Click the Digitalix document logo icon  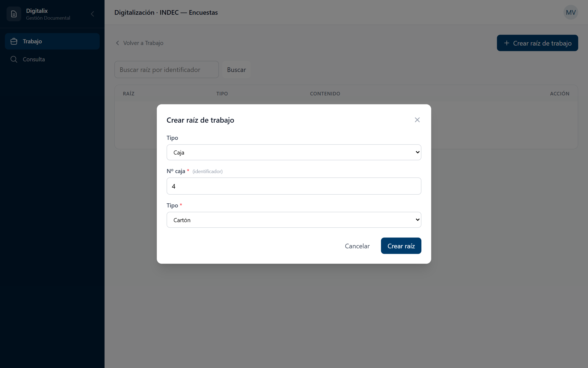pos(14,14)
